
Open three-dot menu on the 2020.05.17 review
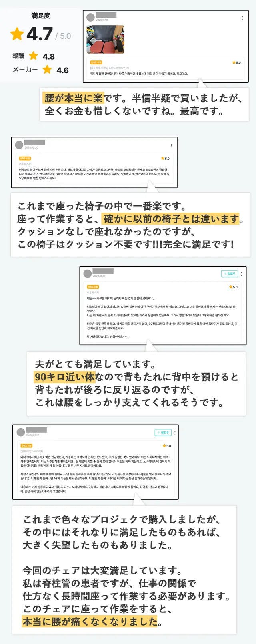pyautogui.click(x=241, y=274)
